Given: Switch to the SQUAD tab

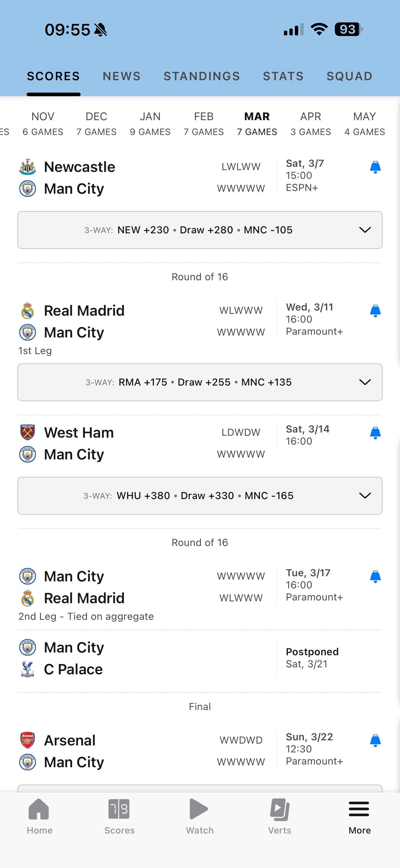Looking at the screenshot, I should pos(349,77).
